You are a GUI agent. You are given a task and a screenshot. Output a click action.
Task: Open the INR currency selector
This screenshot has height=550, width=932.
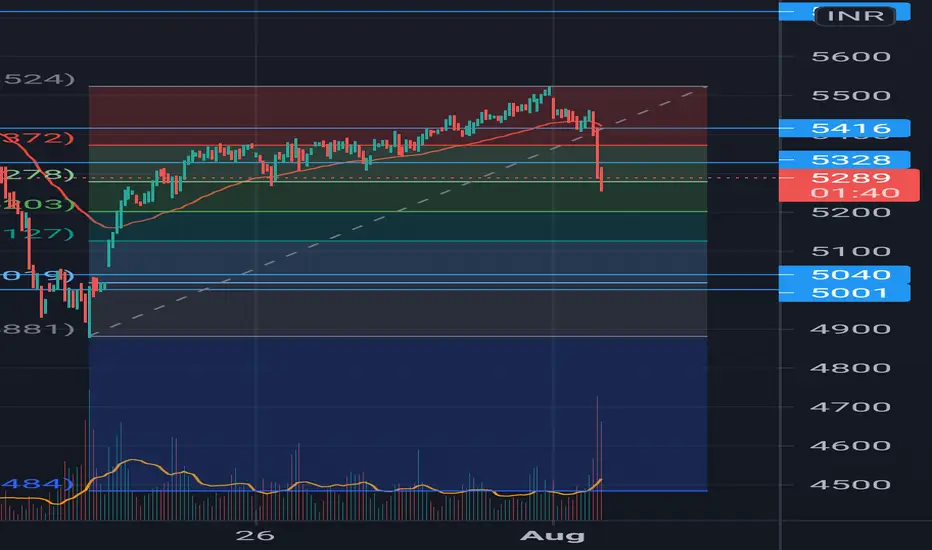(855, 15)
